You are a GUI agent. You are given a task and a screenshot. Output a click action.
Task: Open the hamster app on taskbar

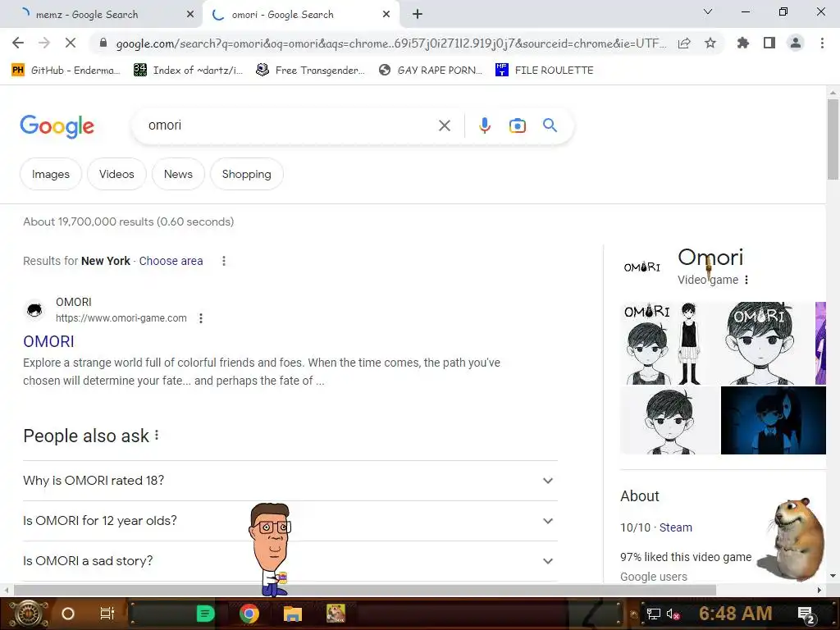tap(336, 614)
